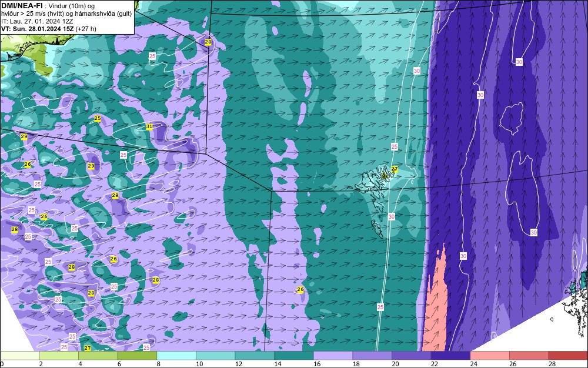Select the legend scale tick label '10'

(x=199, y=364)
